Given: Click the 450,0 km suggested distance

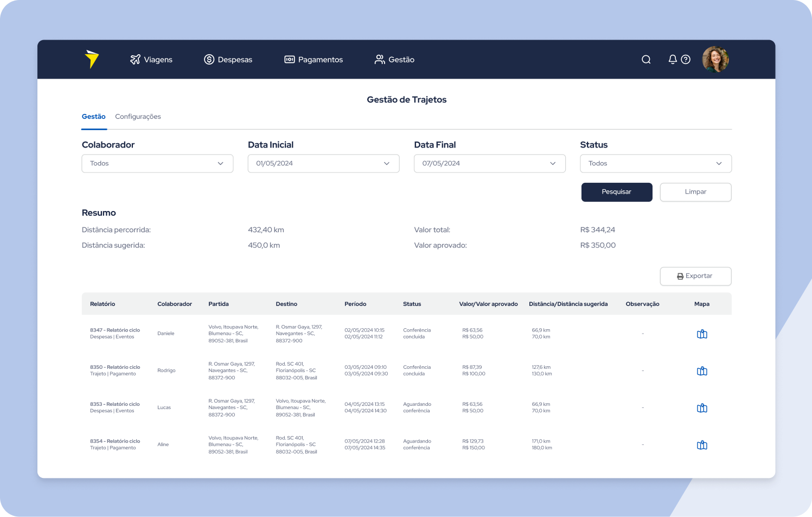Looking at the screenshot, I should [264, 245].
